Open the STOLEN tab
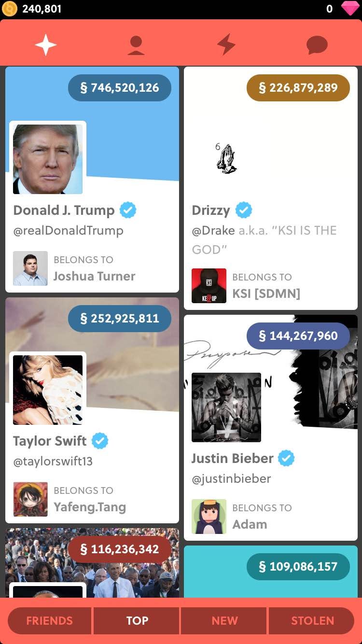This screenshot has height=644, width=362. tap(312, 621)
